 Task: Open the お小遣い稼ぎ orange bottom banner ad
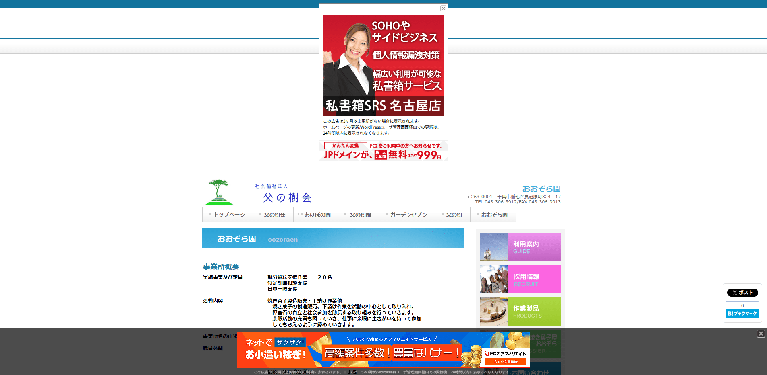pos(384,350)
